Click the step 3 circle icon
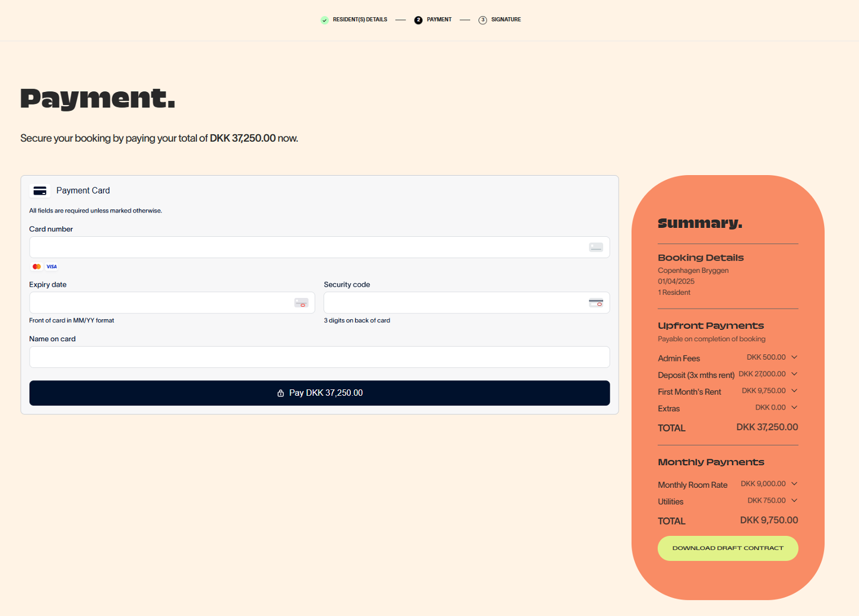This screenshot has height=616, width=859. [483, 20]
